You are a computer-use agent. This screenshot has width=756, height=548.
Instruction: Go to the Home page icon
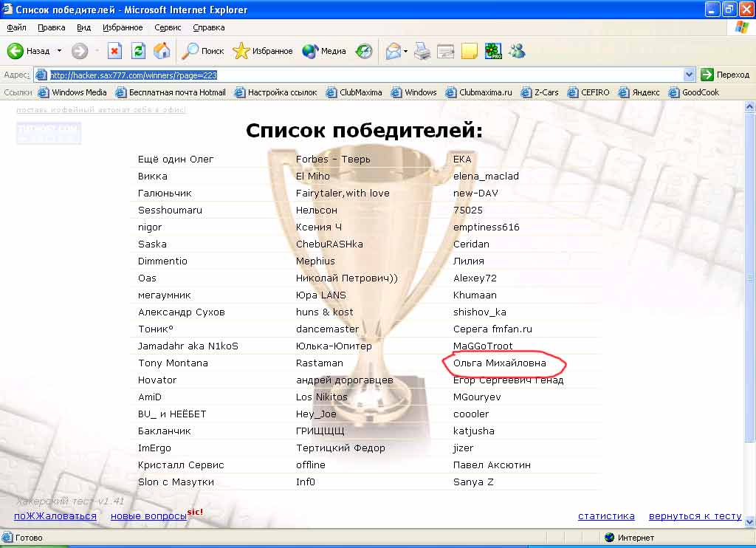tap(162, 51)
